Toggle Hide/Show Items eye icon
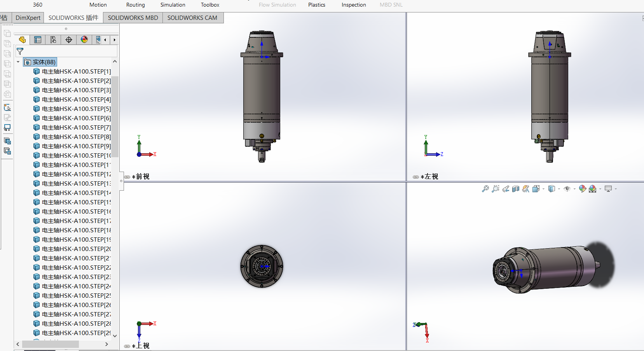The image size is (644, 351). (567, 189)
